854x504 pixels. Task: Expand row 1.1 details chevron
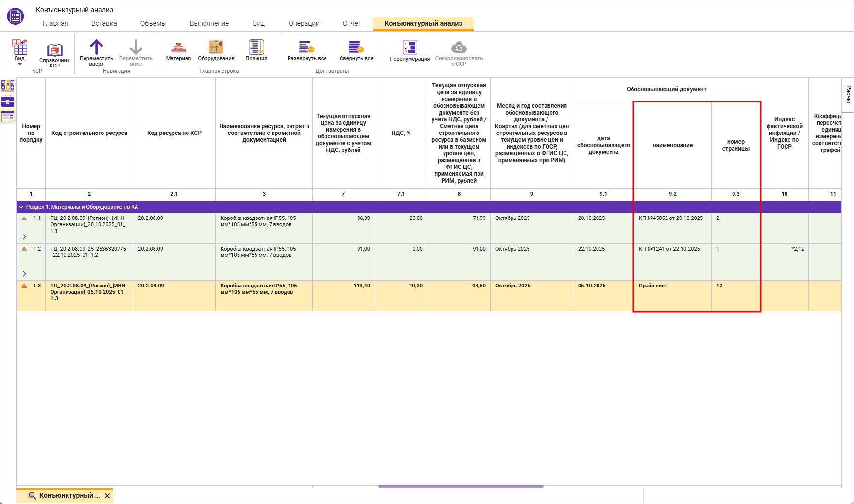coord(24,237)
